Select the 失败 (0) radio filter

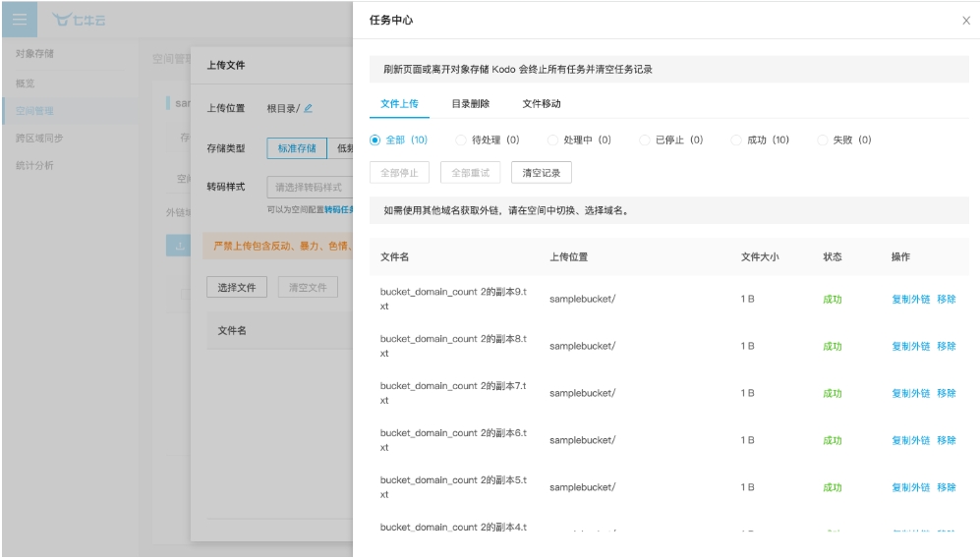pyautogui.click(x=844, y=140)
